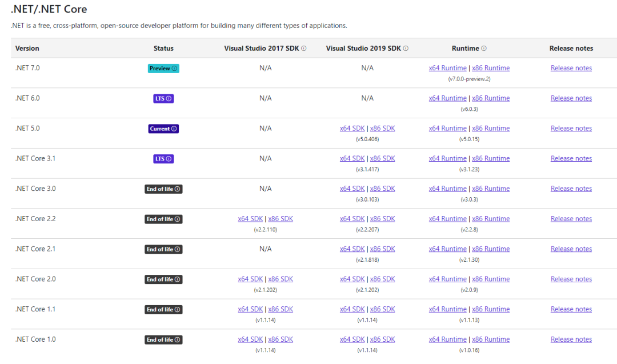The image size is (617, 364).
Task: Click info icon in .NET 7.0 Preview badge
Action: pos(174,69)
